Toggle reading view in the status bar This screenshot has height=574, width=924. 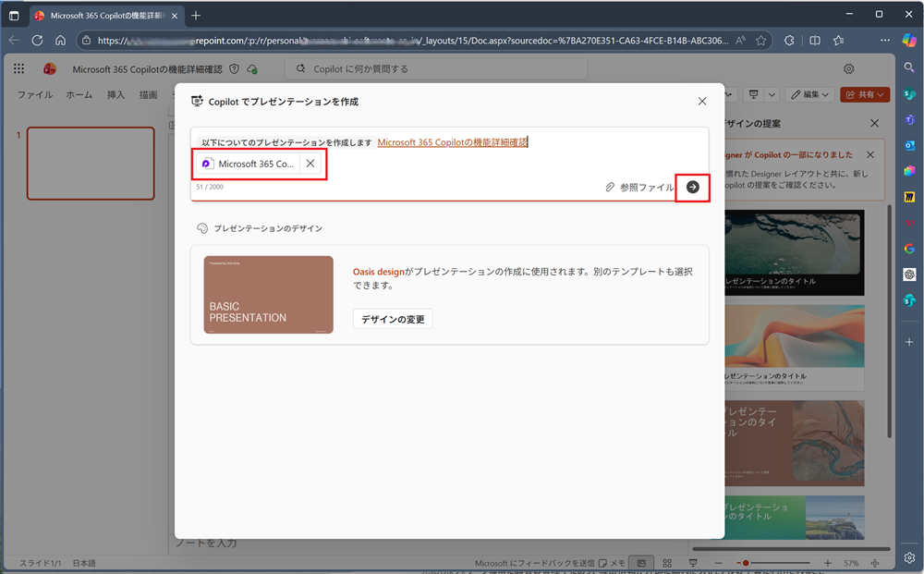click(x=641, y=562)
